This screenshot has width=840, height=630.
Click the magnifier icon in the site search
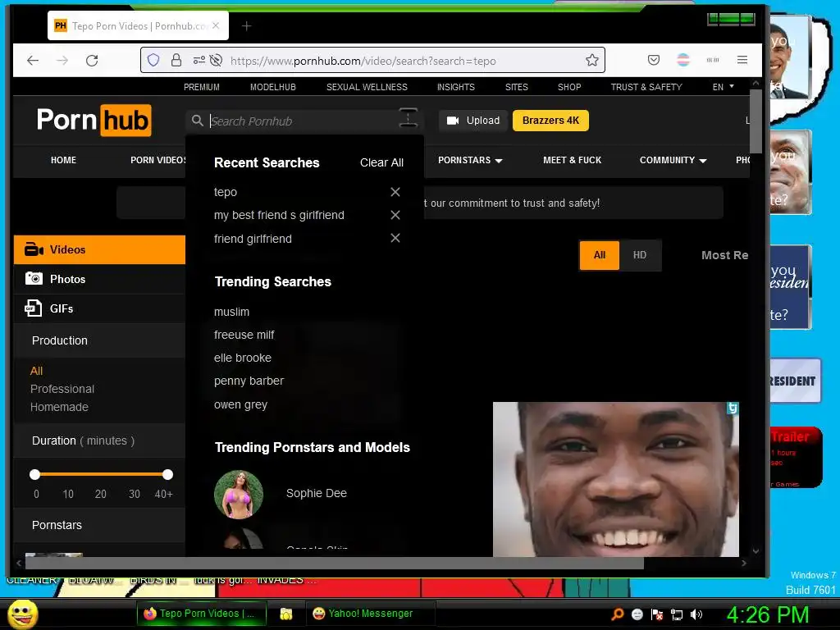point(198,121)
